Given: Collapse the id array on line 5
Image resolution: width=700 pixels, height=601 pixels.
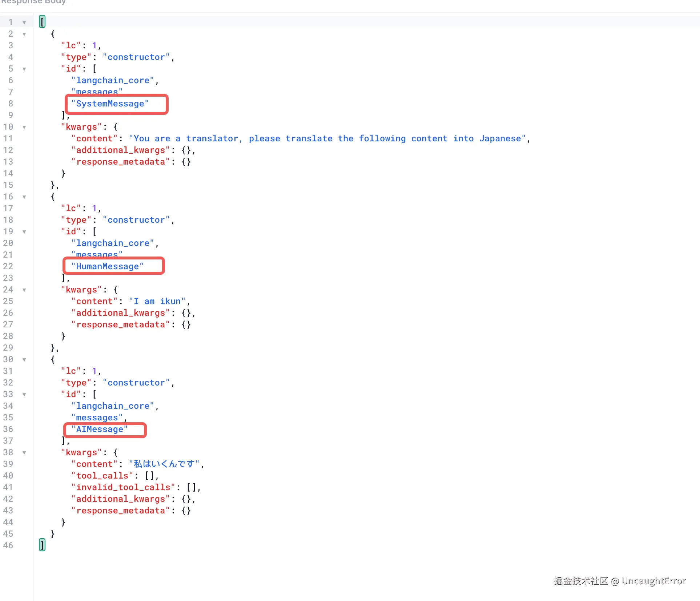Looking at the screenshot, I should pos(24,69).
